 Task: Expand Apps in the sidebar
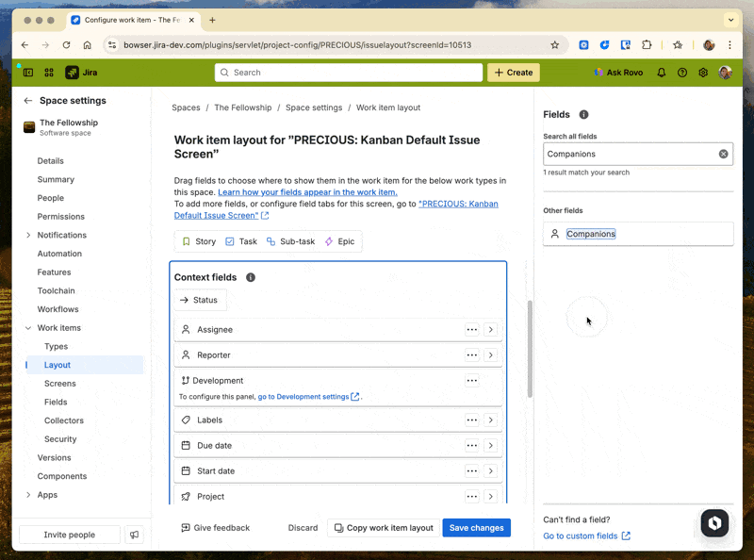pyautogui.click(x=28, y=495)
